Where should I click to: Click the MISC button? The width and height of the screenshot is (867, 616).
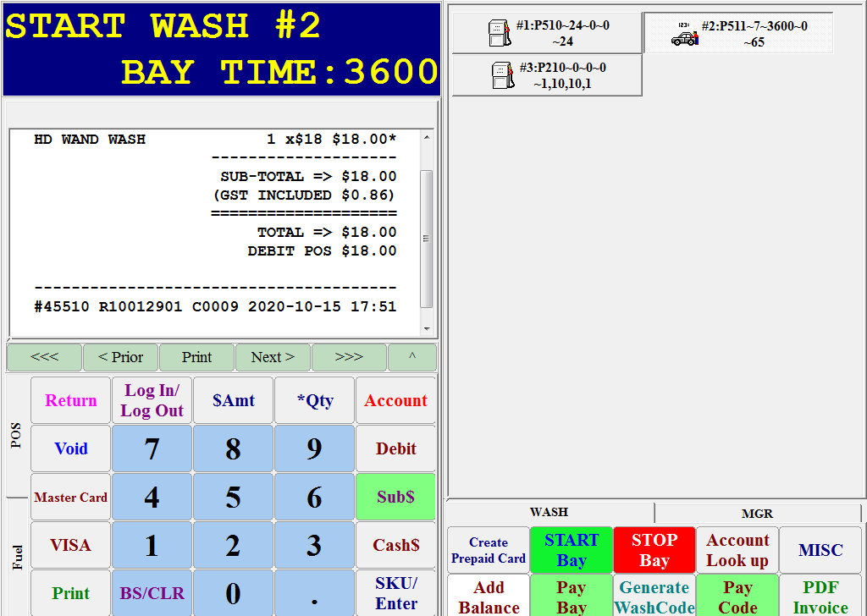820,550
